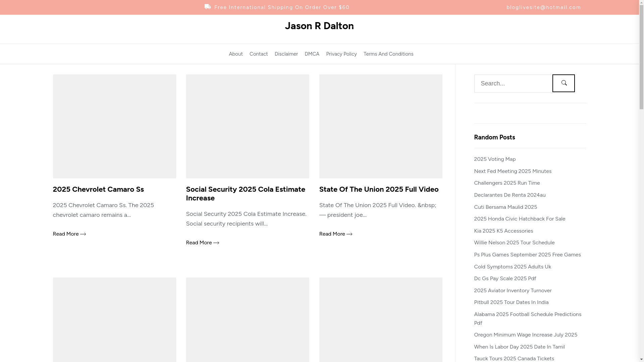Click the State Of The Union excerpt text
This screenshot has width=644, height=362.
coord(378,210)
